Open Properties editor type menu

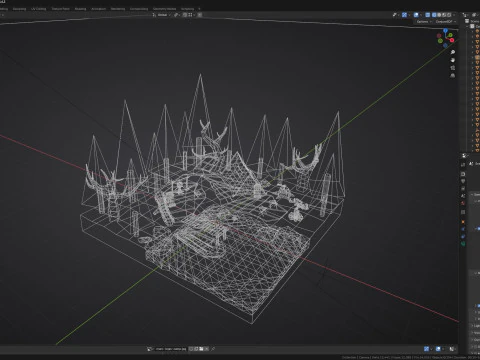(465, 155)
